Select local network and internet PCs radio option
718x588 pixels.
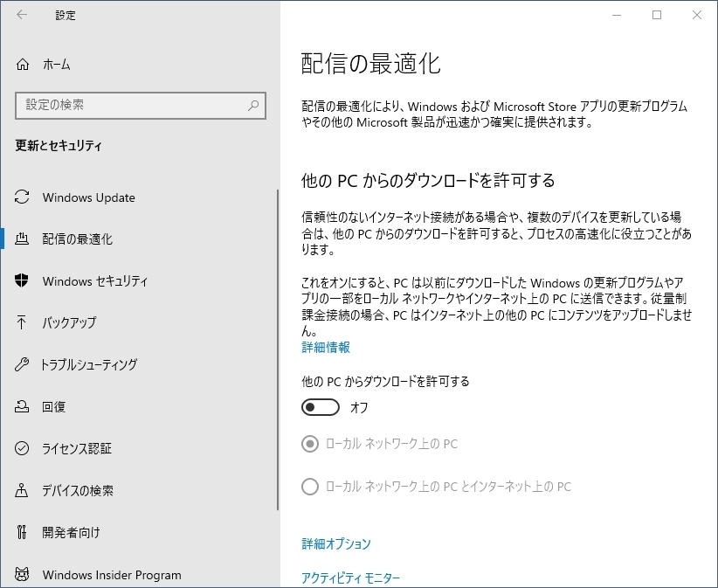[310, 487]
